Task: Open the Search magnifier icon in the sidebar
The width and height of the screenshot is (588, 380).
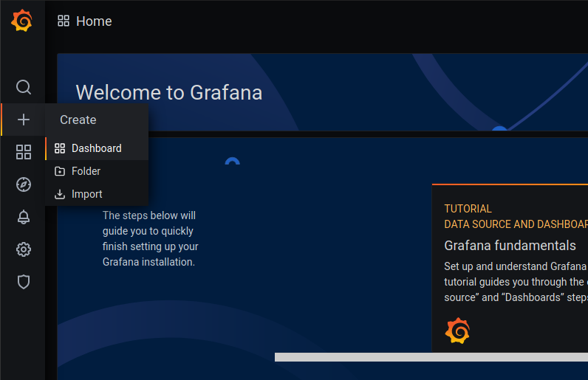Action: (x=23, y=87)
